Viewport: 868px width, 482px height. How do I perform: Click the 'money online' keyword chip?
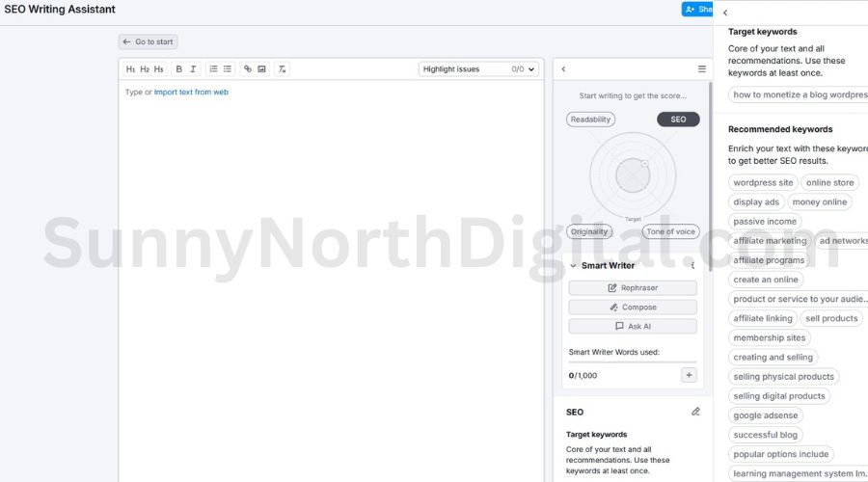[x=819, y=202]
